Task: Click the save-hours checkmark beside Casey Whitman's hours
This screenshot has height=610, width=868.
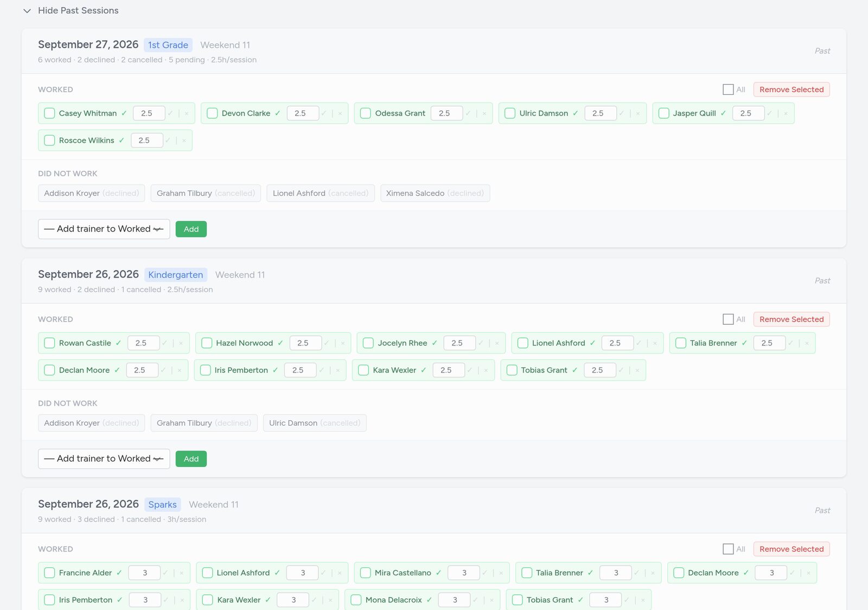Action: 170,113
